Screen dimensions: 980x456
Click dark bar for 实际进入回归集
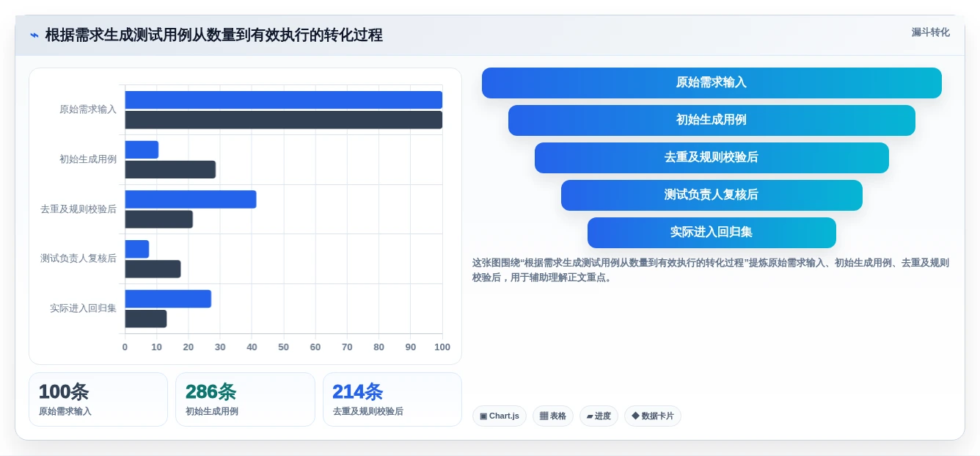coord(146,319)
